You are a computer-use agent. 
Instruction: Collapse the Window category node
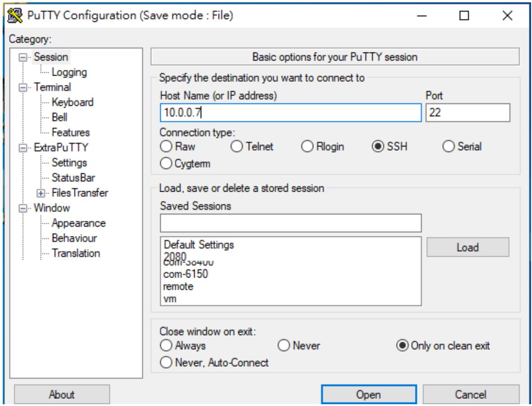point(23,208)
